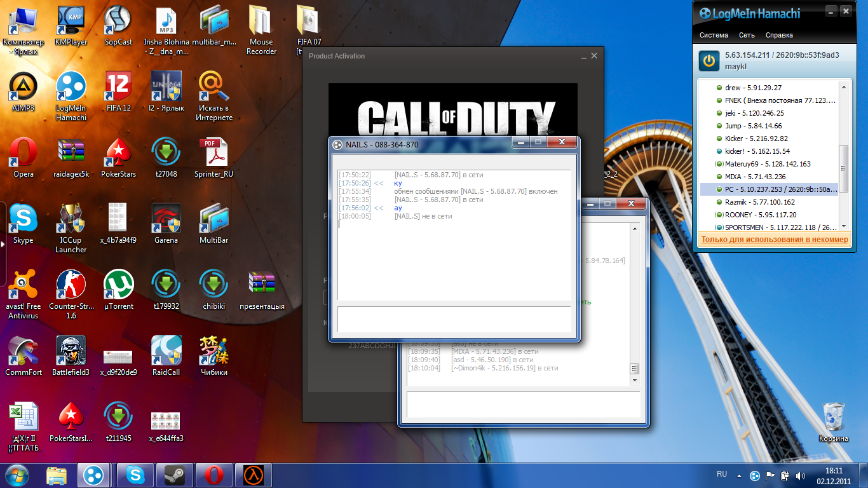Launch Counter-Strike 1.6 shortcut
This screenshot has width=868, height=488.
71,294
